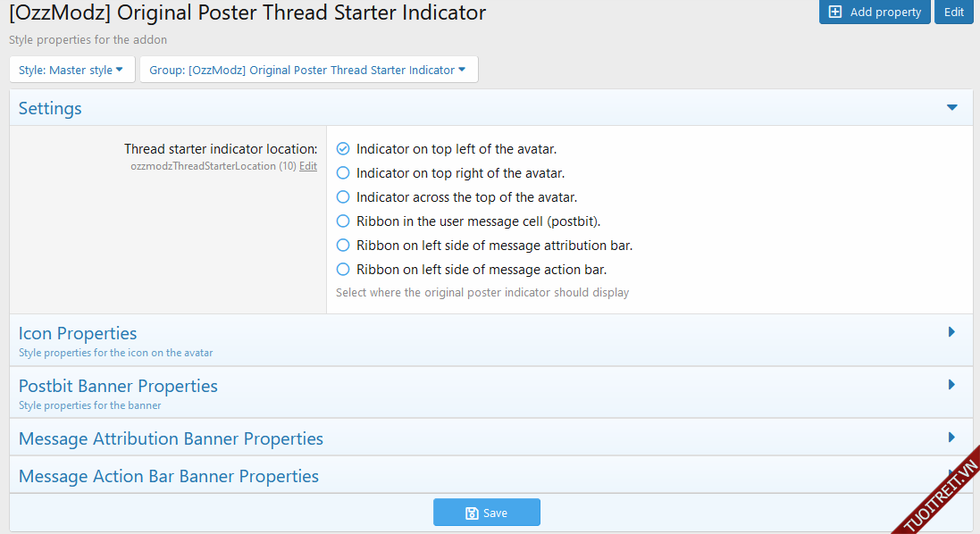Image resolution: width=980 pixels, height=534 pixels.
Task: Expand Icon Properties with right arrow icon
Action: click(x=951, y=332)
